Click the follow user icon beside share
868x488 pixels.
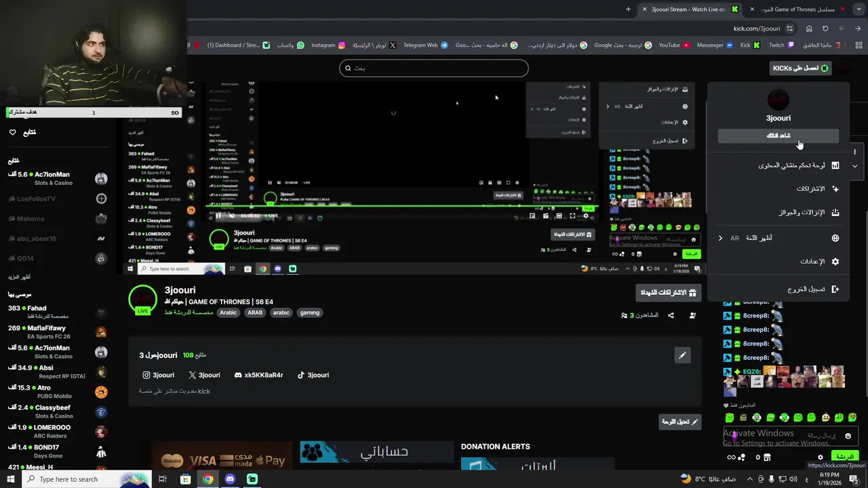tap(692, 315)
